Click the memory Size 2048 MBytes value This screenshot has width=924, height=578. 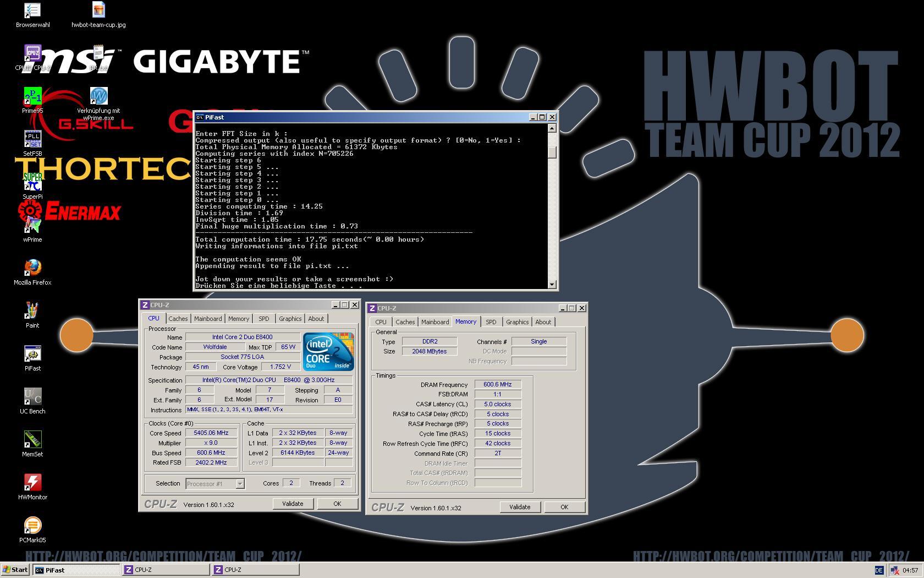click(x=430, y=351)
